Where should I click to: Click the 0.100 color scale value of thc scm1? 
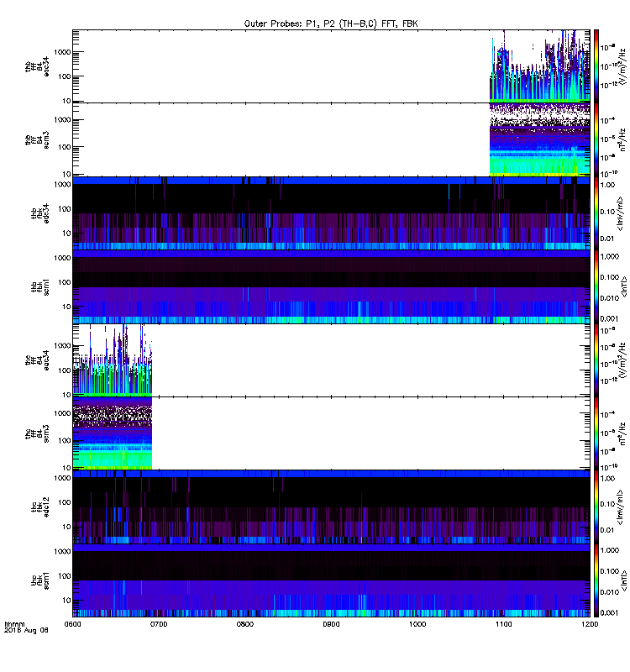[610, 571]
